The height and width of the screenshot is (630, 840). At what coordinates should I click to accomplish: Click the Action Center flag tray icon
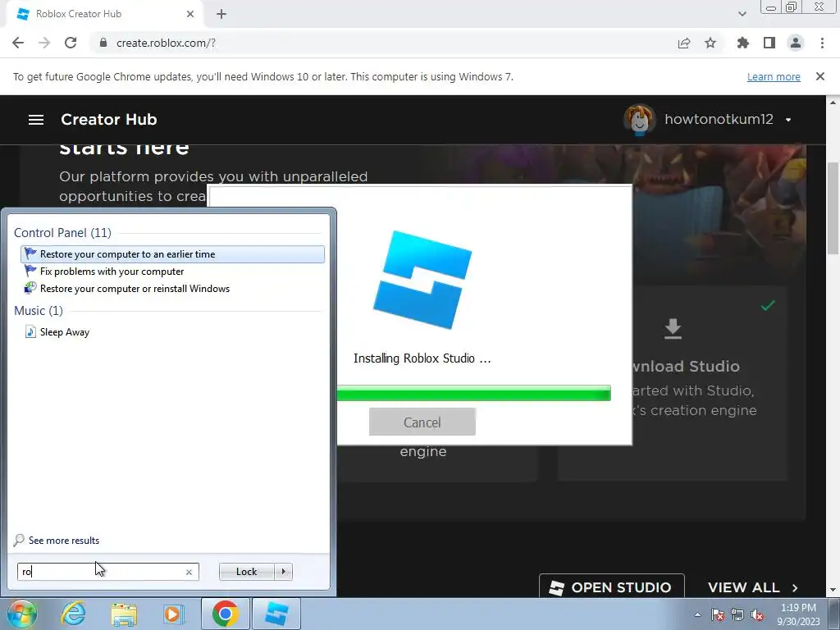718,614
